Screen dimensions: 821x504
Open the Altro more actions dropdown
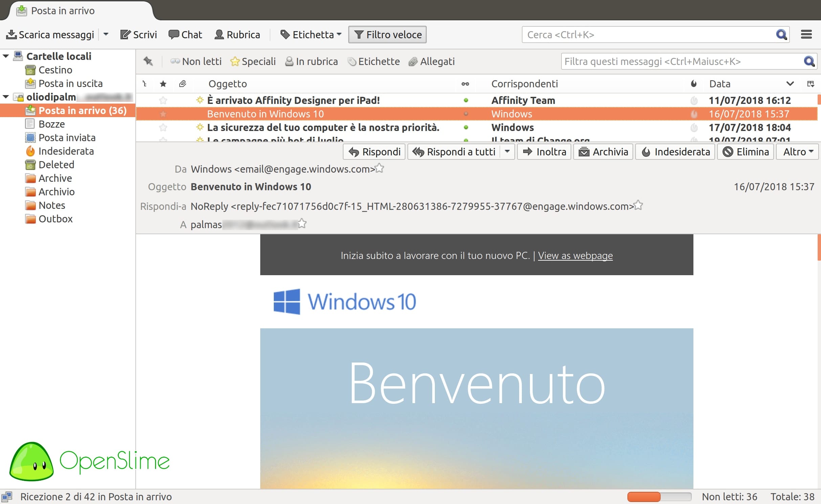tap(797, 152)
